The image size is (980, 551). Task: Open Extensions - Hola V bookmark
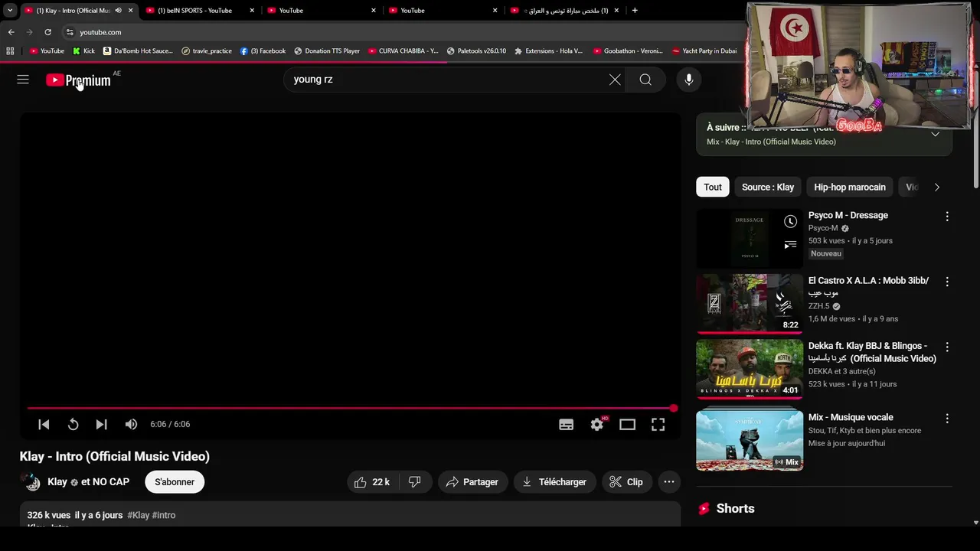pos(548,51)
